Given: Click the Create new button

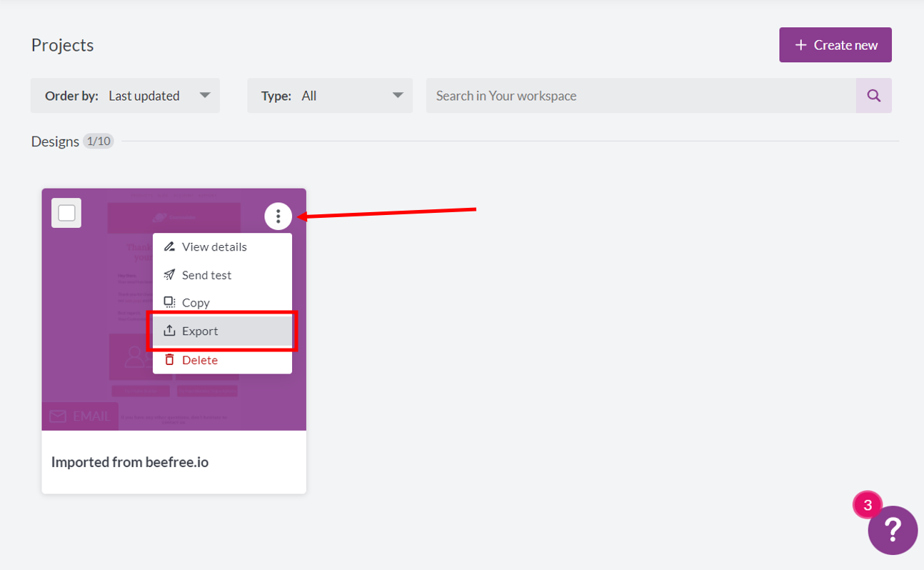Looking at the screenshot, I should pos(835,45).
